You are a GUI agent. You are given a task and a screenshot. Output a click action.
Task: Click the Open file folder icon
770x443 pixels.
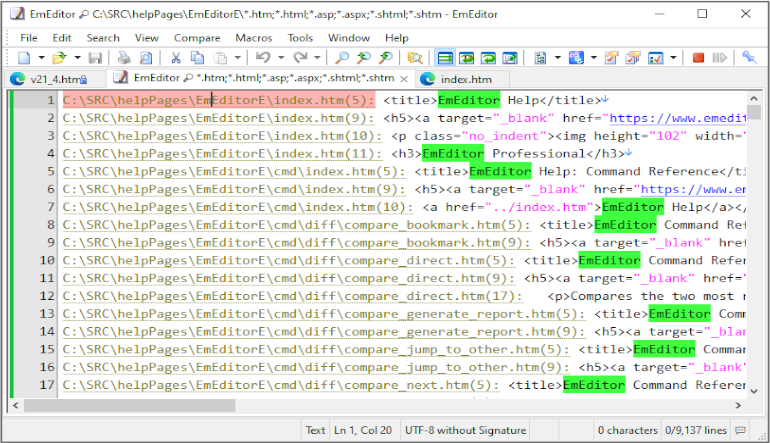tap(59, 58)
